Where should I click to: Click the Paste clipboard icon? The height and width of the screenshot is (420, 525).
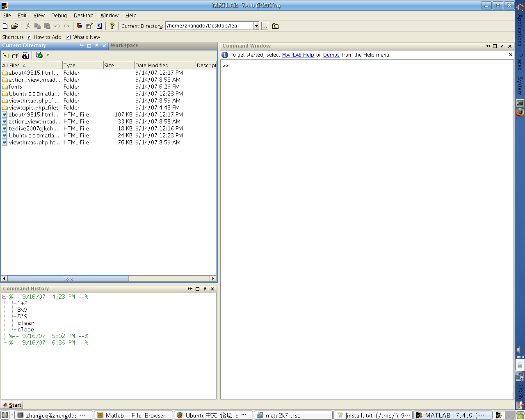coord(47,26)
